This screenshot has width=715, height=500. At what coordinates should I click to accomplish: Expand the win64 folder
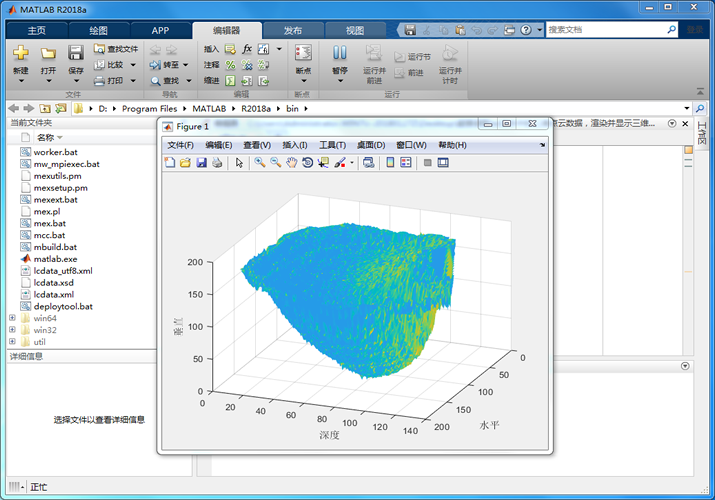(x=12, y=318)
